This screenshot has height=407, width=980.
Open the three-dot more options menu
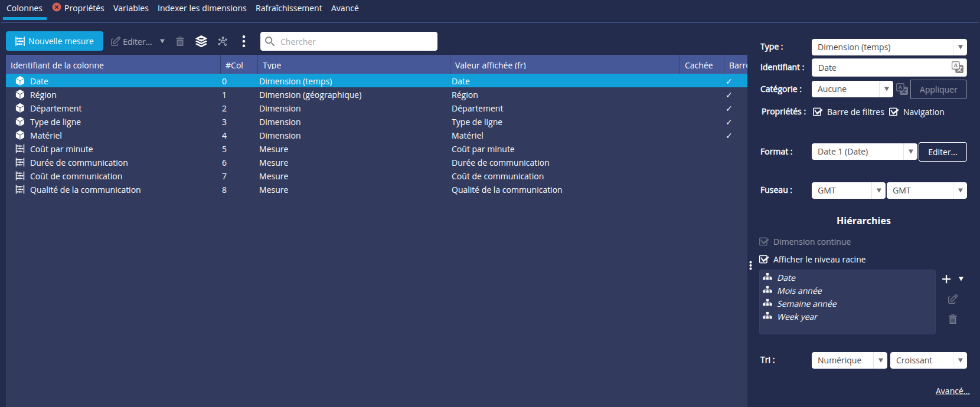(244, 41)
